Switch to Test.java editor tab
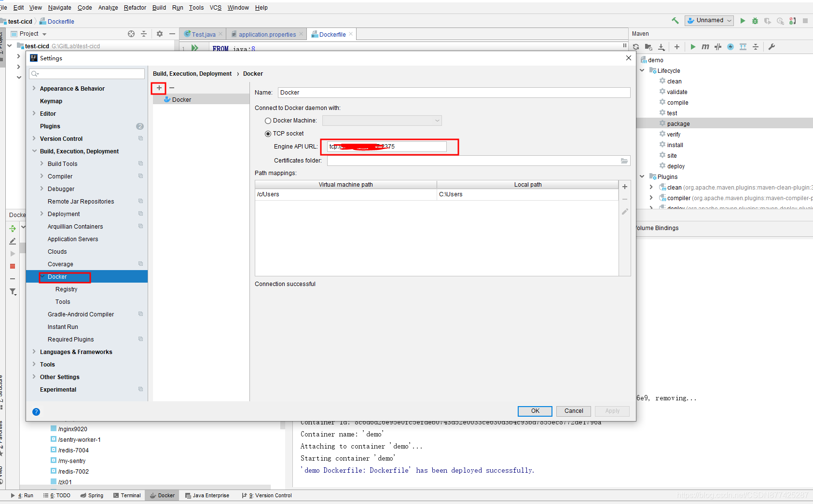The width and height of the screenshot is (813, 504). [x=203, y=34]
